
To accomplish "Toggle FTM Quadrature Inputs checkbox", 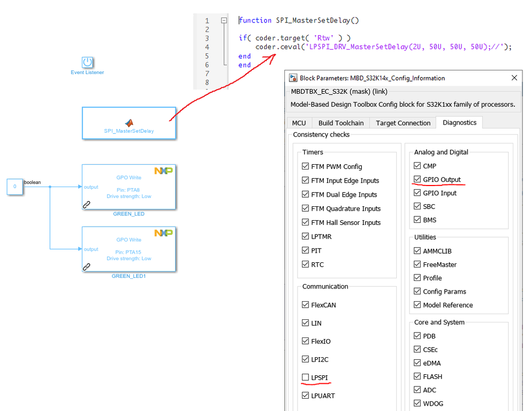I will [305, 208].
